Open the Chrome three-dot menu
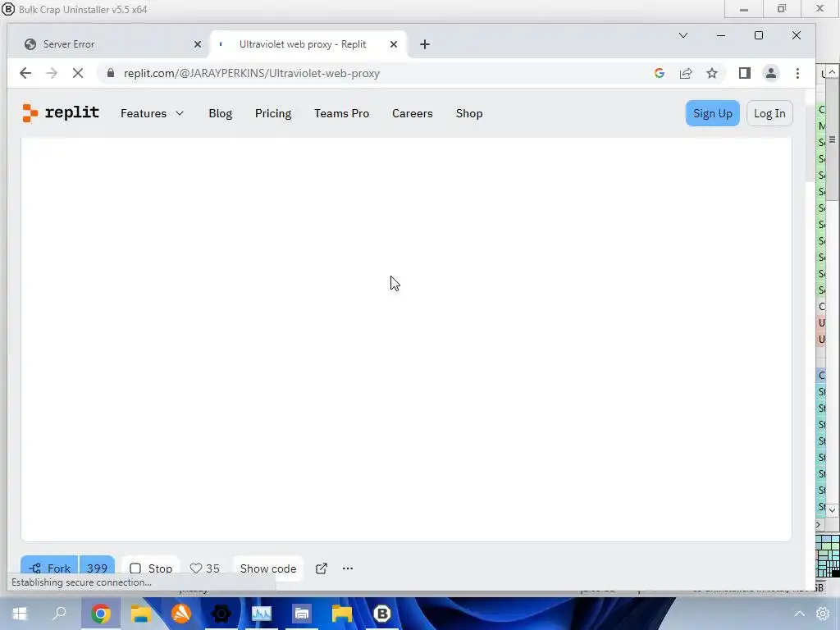The height and width of the screenshot is (630, 840). click(x=797, y=73)
